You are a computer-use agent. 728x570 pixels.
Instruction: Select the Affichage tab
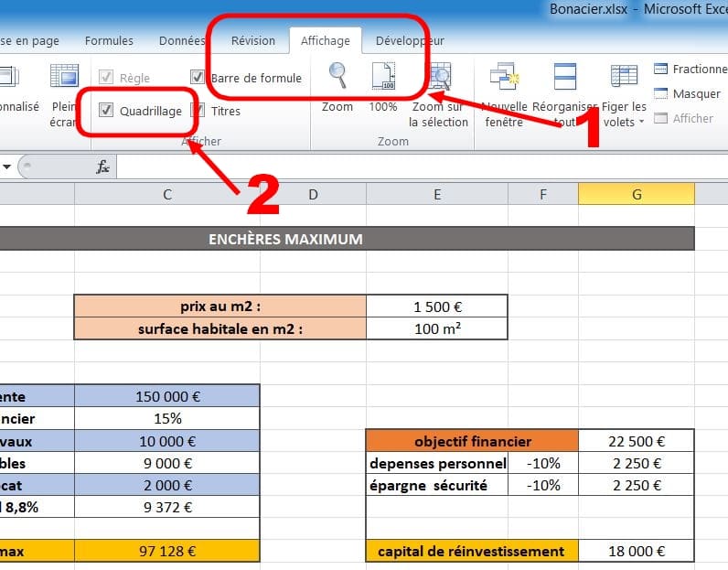(x=326, y=41)
